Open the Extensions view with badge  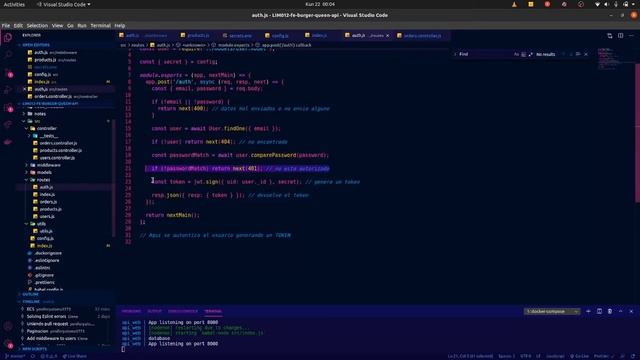tap(8, 108)
